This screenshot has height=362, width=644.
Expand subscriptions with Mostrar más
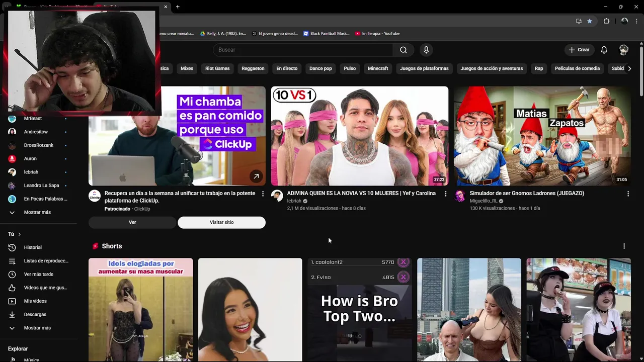[38, 212]
